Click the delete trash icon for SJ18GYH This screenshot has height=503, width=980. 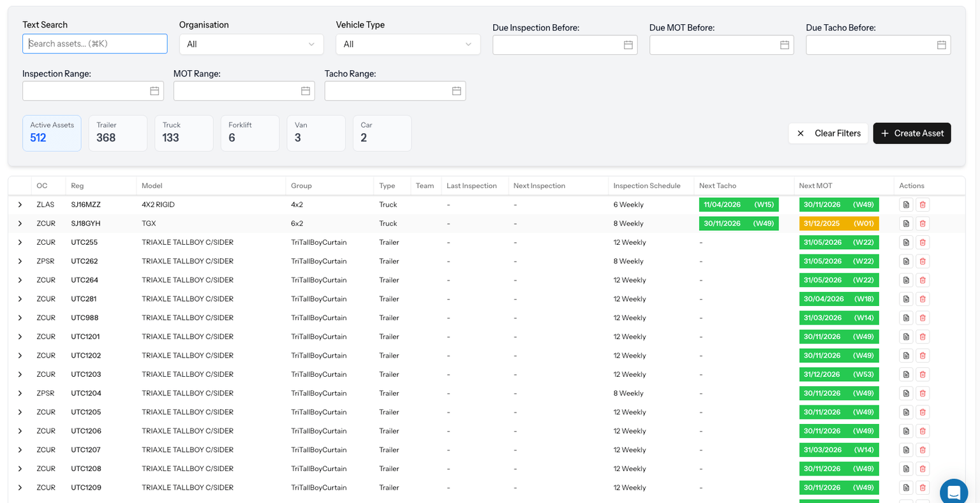(923, 224)
